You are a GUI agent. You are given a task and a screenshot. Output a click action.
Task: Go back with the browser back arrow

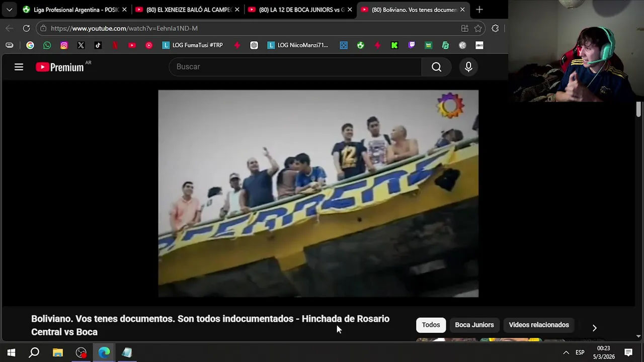pos(9,28)
